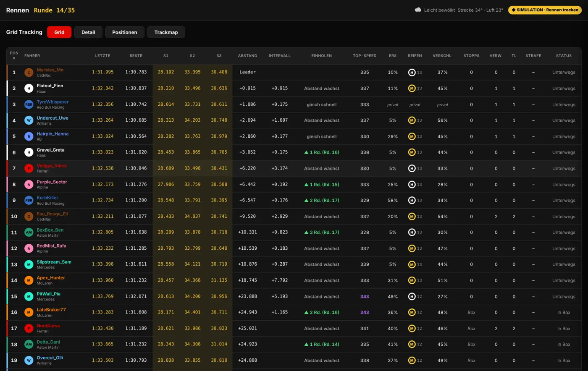The height and width of the screenshot is (371, 588).
Task: Click TyreWhisperer's Red Bull Racing badge
Action: pyautogui.click(x=29, y=105)
